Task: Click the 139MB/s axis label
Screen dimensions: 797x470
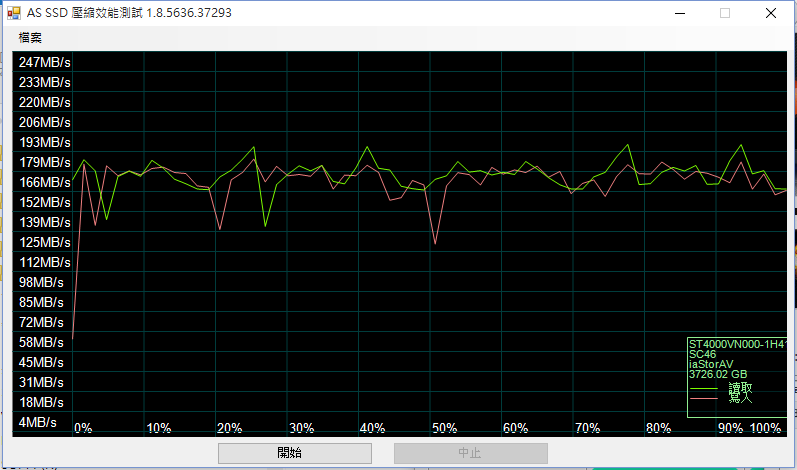Action: [x=45, y=222]
